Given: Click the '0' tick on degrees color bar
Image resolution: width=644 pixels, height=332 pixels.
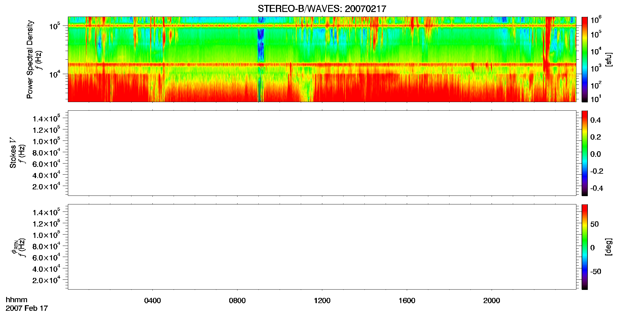Looking at the screenshot, I should point(593,248).
